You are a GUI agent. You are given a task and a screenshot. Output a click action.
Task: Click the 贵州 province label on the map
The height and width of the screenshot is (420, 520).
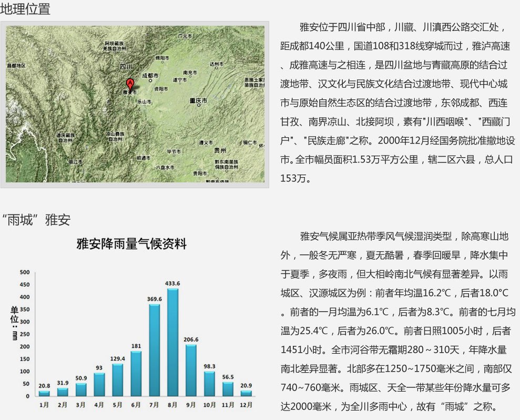(220, 150)
